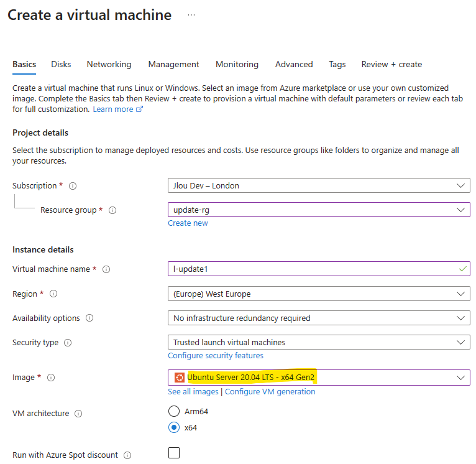Switch to the Networking tab
Screen dimensions: 476x464
click(109, 65)
